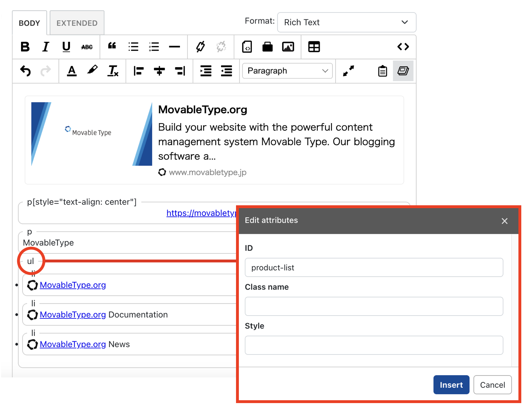Toggle the structure view mode
This screenshot has width=532, height=412.
pyautogui.click(x=403, y=71)
